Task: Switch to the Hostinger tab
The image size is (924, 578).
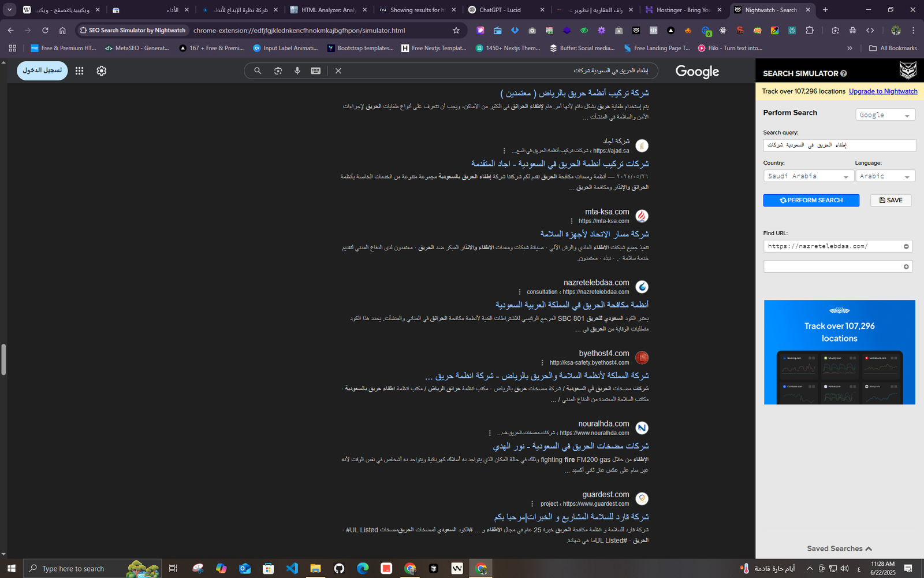Action: pos(684,10)
